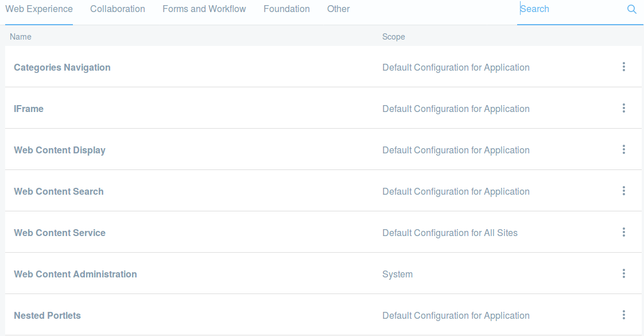Click scope text in Web Content Display row
The width and height of the screenshot is (644, 336).
(x=456, y=150)
